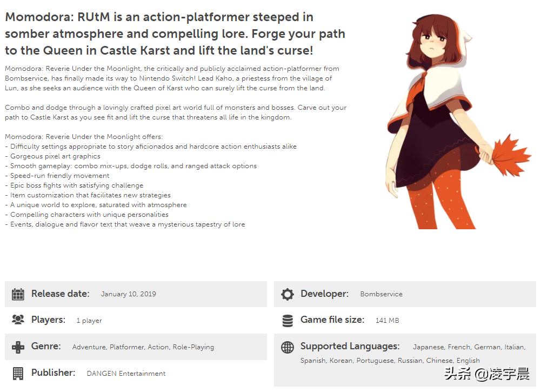Click the Momodora: Reverie Under the Moonlight offers line
541x392 pixels.
[84, 137]
